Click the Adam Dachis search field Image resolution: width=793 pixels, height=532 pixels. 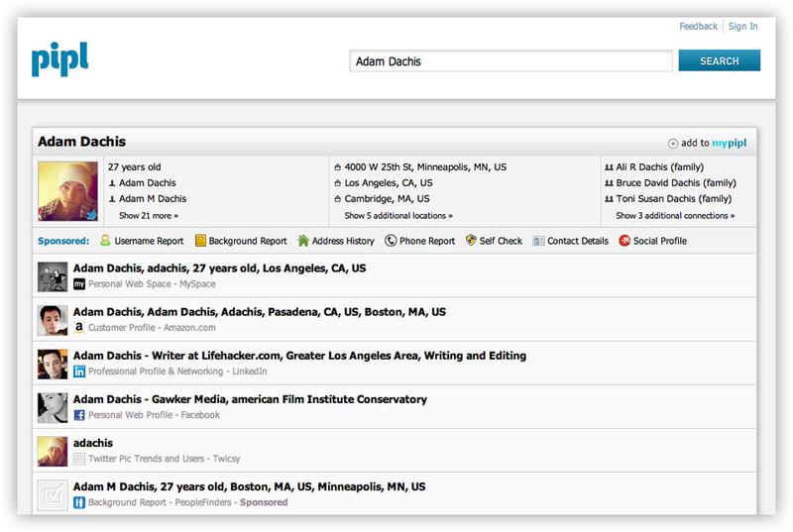[x=510, y=61]
